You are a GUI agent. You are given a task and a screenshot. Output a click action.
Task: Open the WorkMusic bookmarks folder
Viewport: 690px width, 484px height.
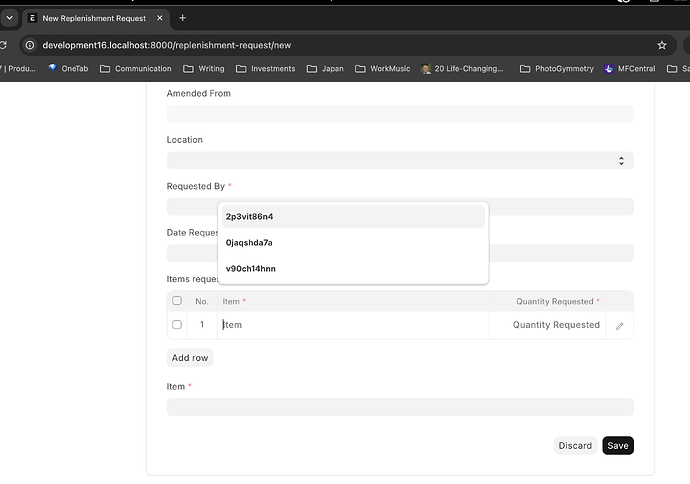pos(382,69)
